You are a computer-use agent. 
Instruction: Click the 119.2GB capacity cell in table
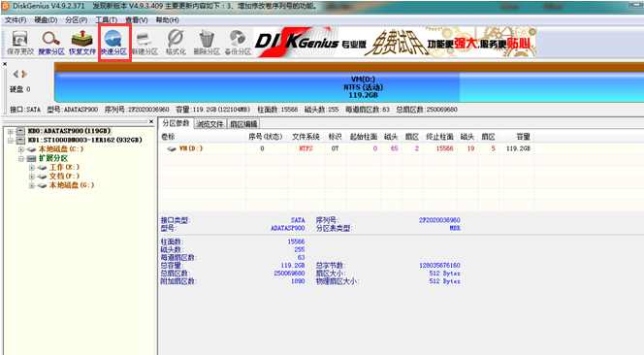tap(518, 148)
